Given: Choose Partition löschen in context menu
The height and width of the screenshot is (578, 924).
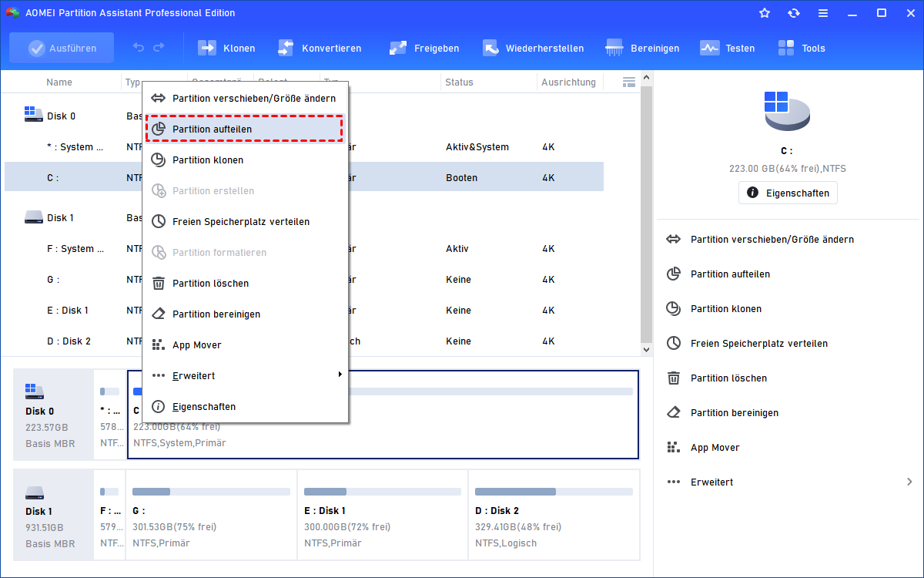Looking at the screenshot, I should pos(246,284).
